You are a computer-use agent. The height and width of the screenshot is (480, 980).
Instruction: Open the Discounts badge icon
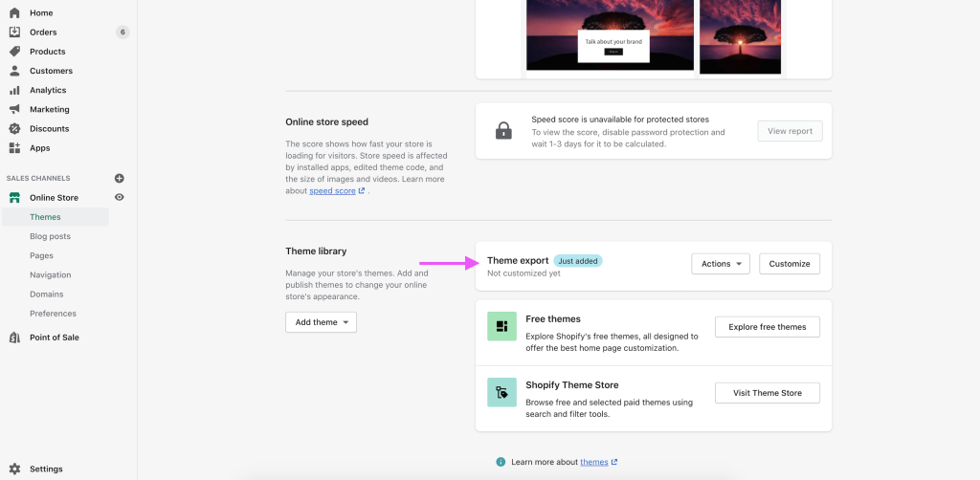[14, 129]
